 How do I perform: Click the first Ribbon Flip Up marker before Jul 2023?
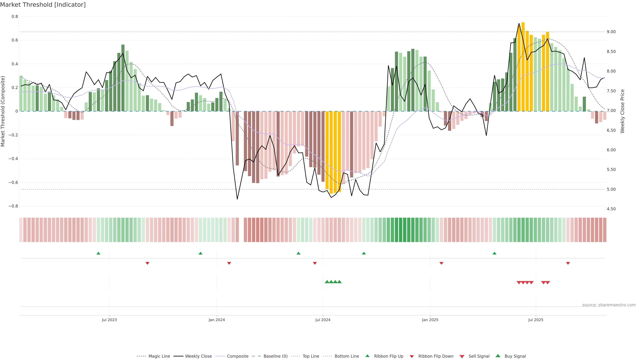pyautogui.click(x=98, y=253)
